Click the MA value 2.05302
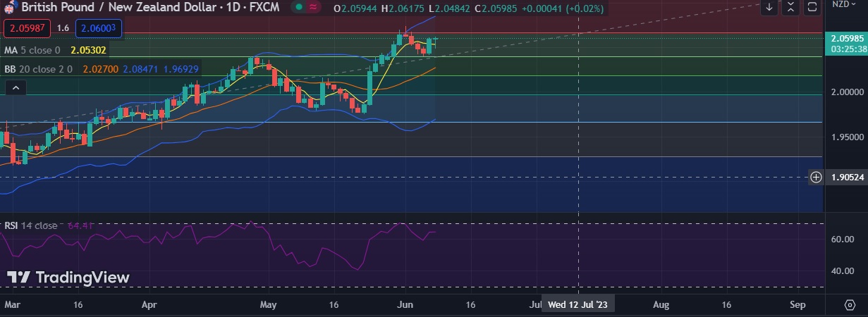This screenshot has height=317, width=868. click(88, 51)
